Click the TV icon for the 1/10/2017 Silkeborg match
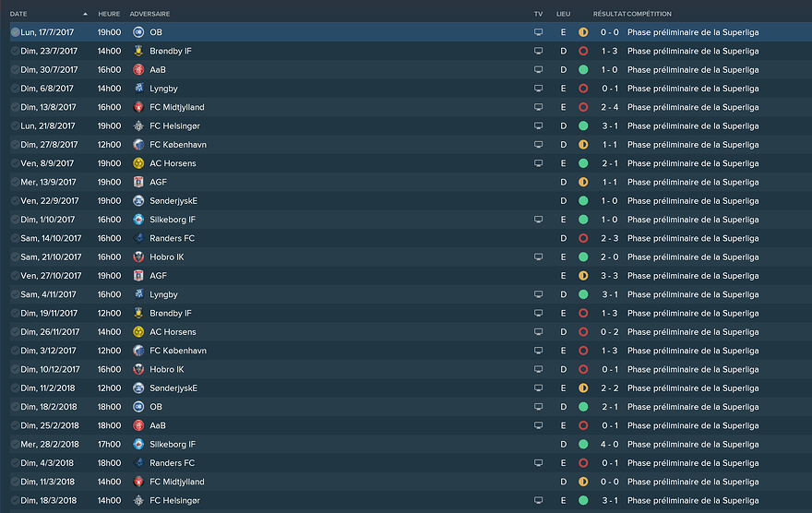Screen dimensions: 812x513 coord(538,220)
